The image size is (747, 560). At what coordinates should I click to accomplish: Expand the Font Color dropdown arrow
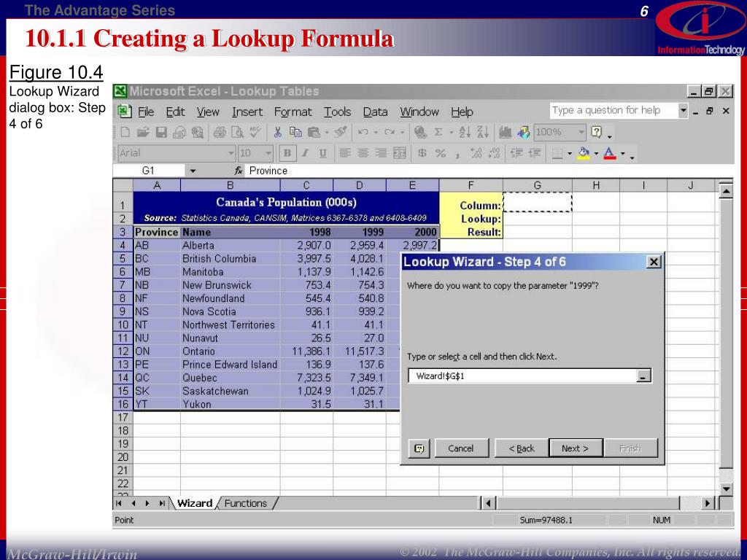click(622, 154)
